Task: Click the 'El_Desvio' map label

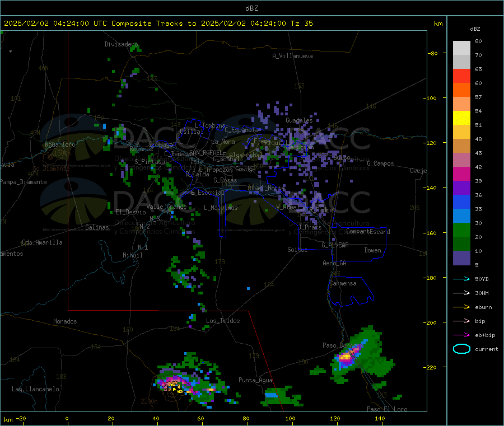Action: 130,212
